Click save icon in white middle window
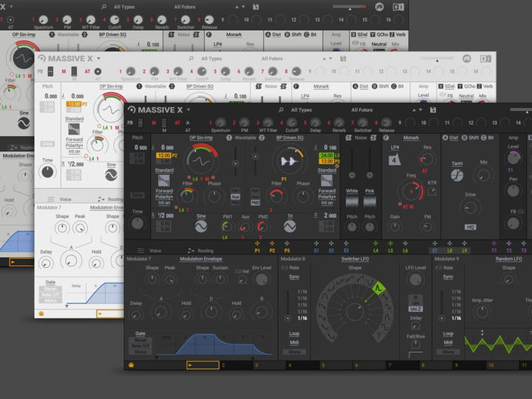 point(343,59)
